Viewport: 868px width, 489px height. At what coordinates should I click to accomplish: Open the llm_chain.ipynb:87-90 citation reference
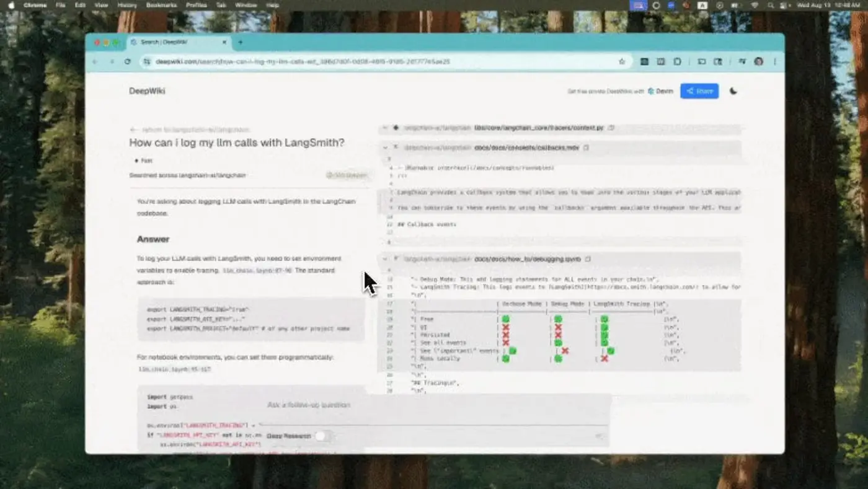click(257, 271)
